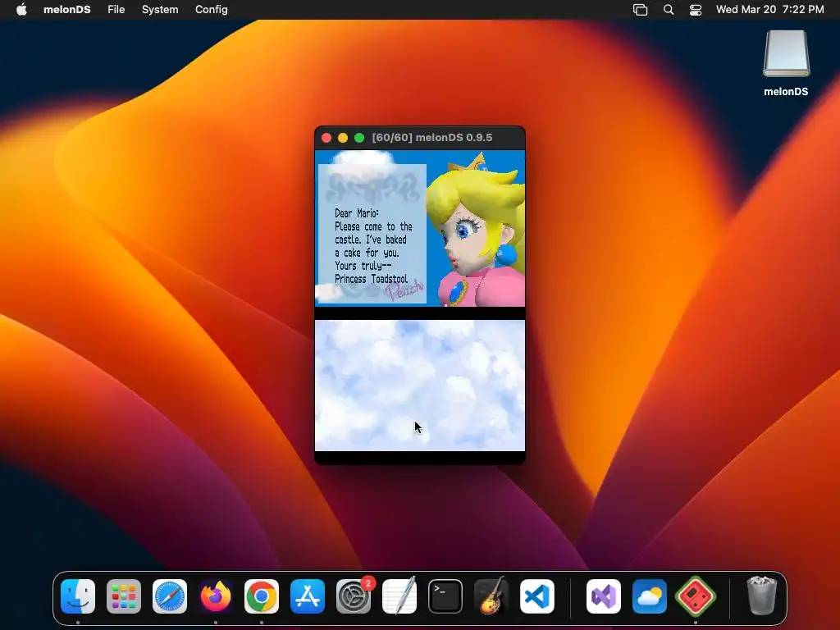Screen dimensions: 840x630
Task: Click the Dear Mario letter text
Action: [373, 246]
